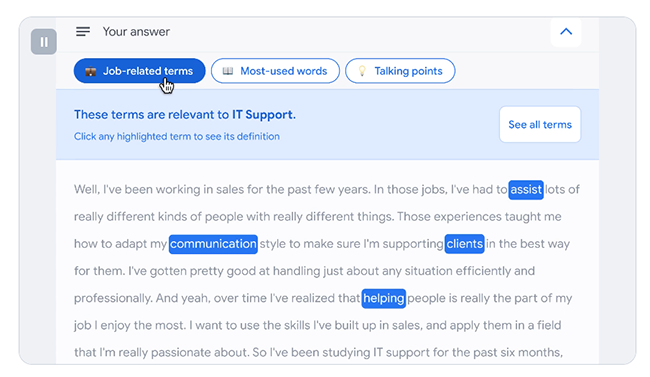Click the briefcase icon in Job-related terms
Viewport: 650px width, 377px height.
click(x=90, y=71)
